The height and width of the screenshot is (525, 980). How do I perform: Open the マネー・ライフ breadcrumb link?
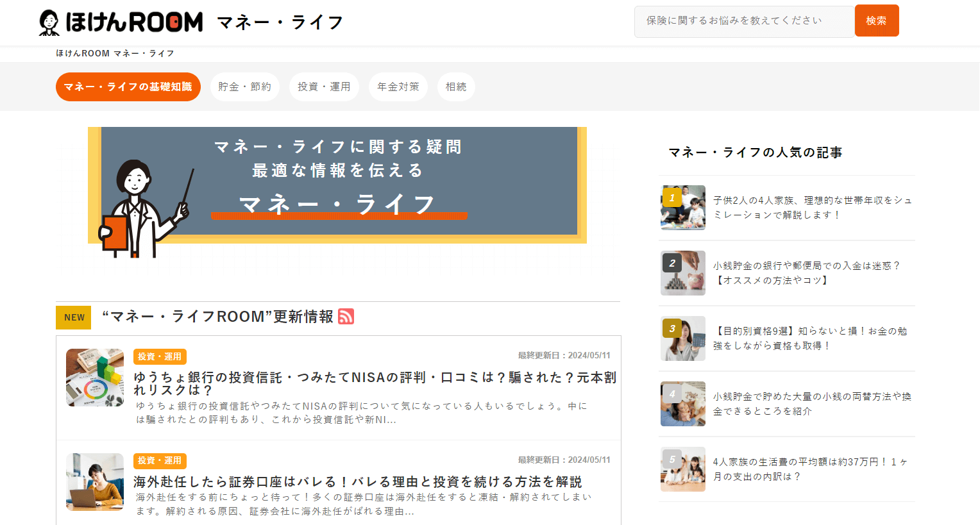pos(144,53)
